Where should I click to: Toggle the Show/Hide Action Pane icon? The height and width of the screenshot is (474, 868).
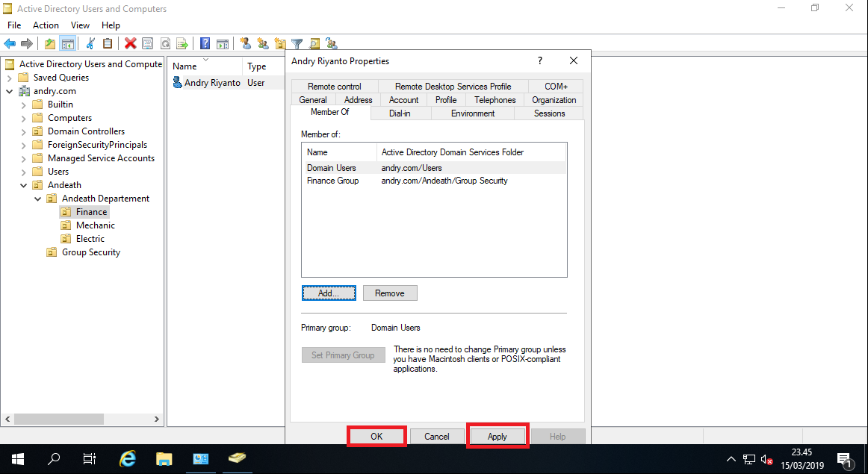click(223, 44)
